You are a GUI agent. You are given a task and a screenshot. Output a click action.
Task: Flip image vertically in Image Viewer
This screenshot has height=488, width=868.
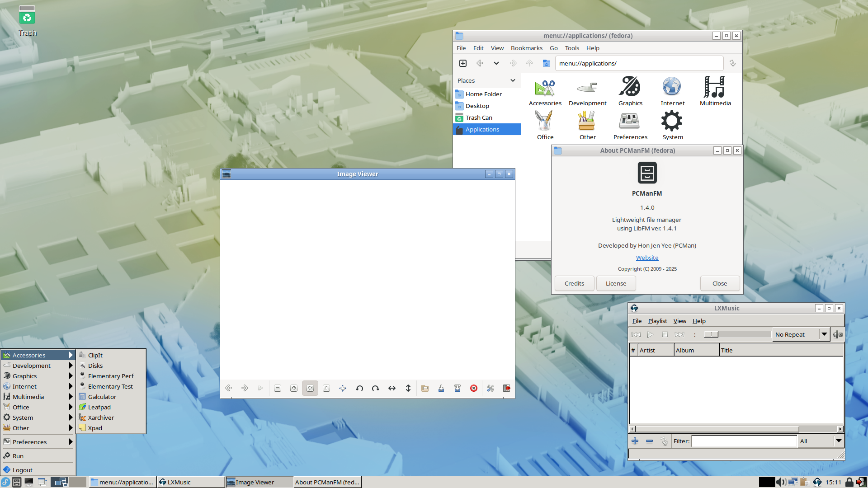click(x=408, y=388)
